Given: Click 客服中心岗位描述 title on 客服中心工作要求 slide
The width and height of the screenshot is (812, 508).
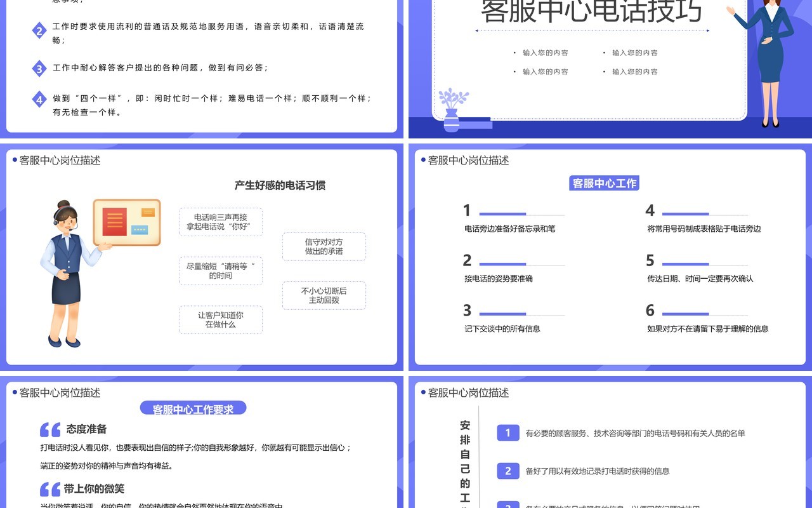Looking at the screenshot, I should pos(60,393).
